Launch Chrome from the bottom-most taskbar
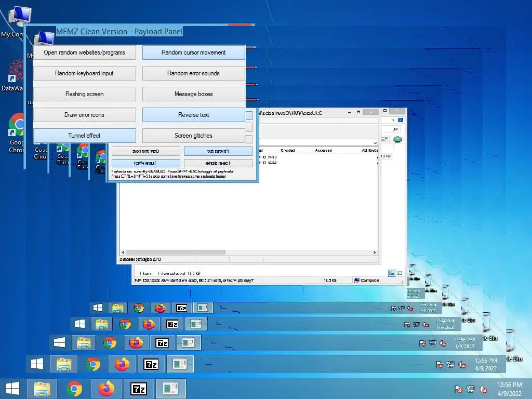 tap(74, 389)
